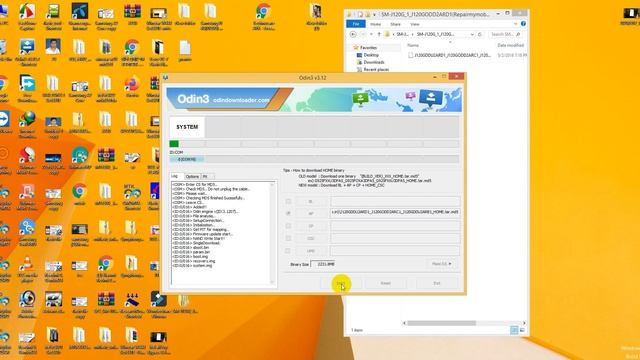
Task: Refresh the Explorer folder view
Action: 480,34
